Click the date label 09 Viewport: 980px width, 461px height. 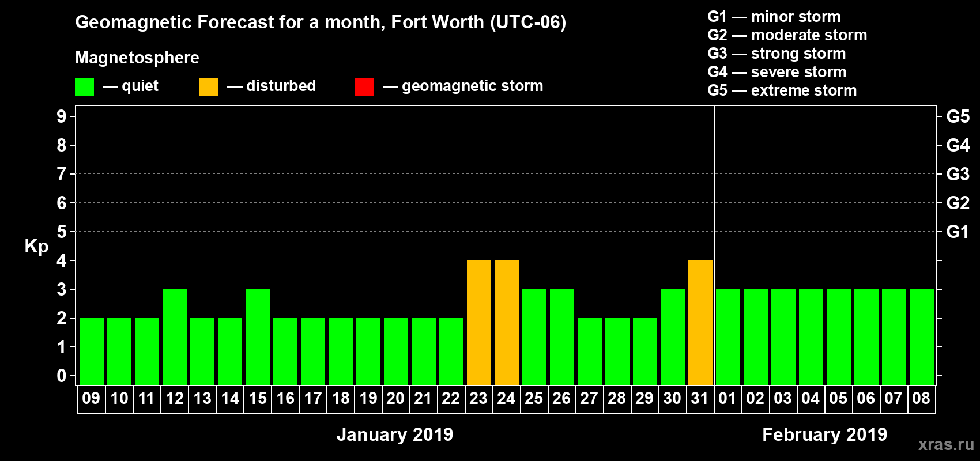[91, 398]
